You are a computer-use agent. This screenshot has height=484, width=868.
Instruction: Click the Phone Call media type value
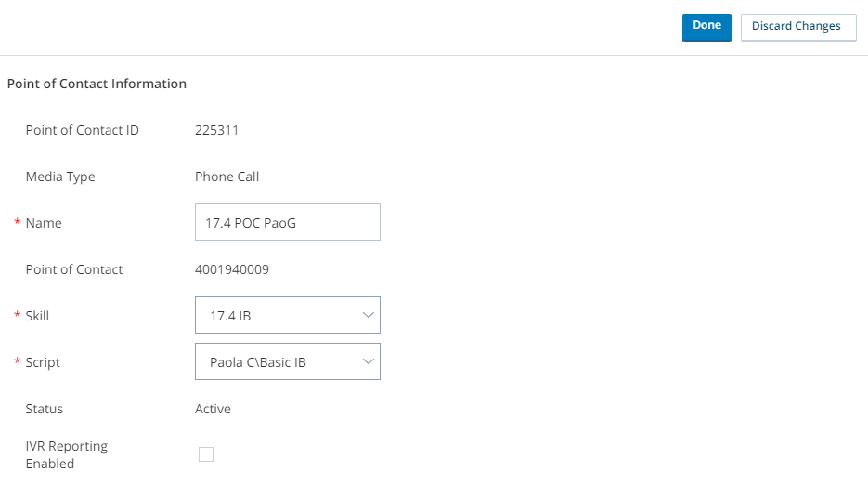pyautogui.click(x=227, y=177)
